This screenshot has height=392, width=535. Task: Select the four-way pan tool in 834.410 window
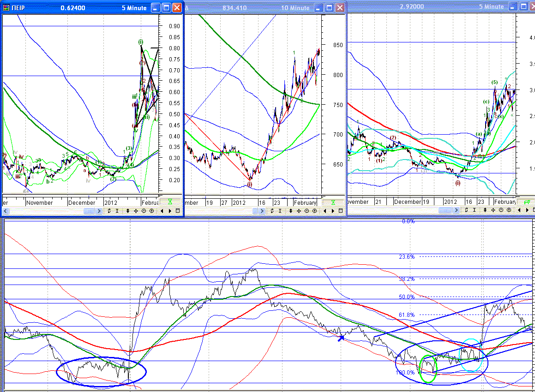(299, 211)
